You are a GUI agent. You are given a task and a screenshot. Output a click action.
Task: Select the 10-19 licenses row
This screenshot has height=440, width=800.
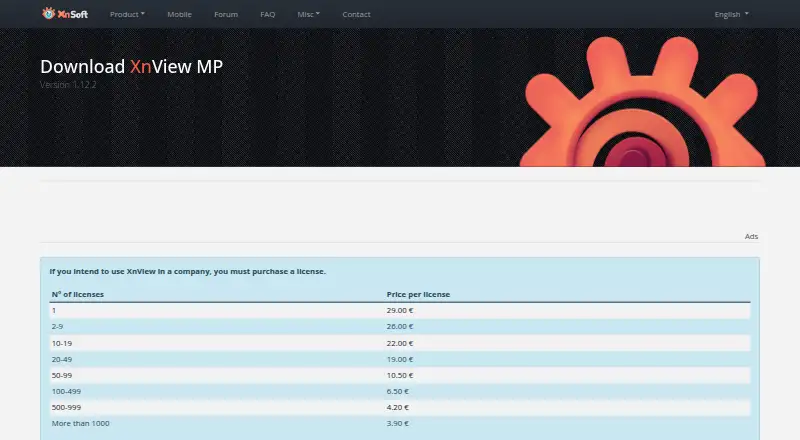[x=400, y=343]
